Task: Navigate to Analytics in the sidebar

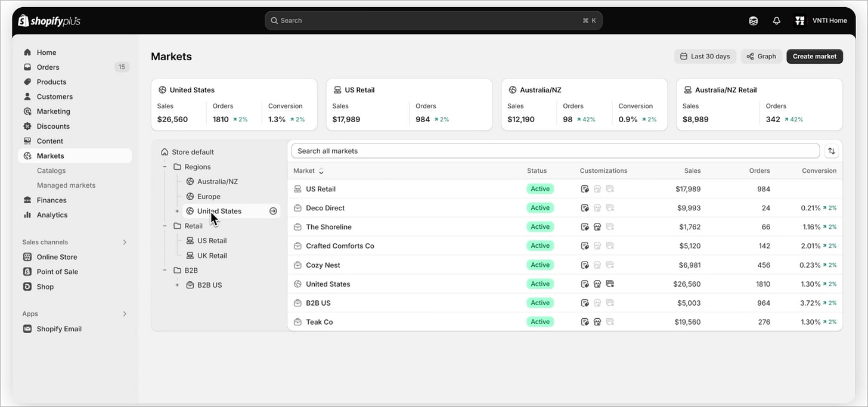Action: pyautogui.click(x=51, y=215)
